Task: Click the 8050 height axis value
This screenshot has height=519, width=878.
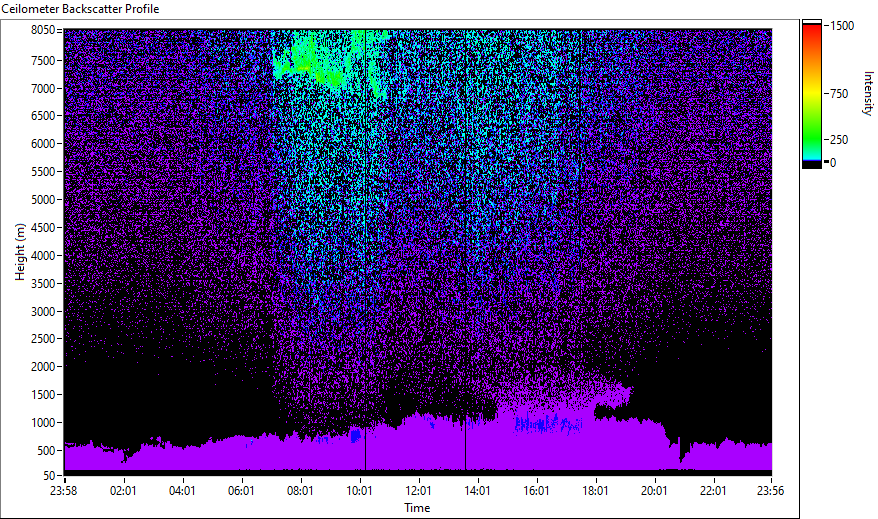Action: point(43,30)
